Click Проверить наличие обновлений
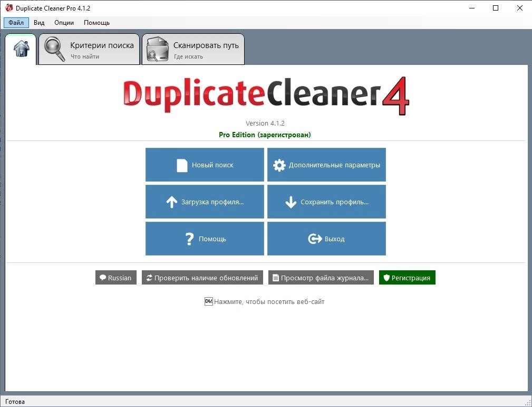The width and height of the screenshot is (532, 407). click(x=202, y=278)
